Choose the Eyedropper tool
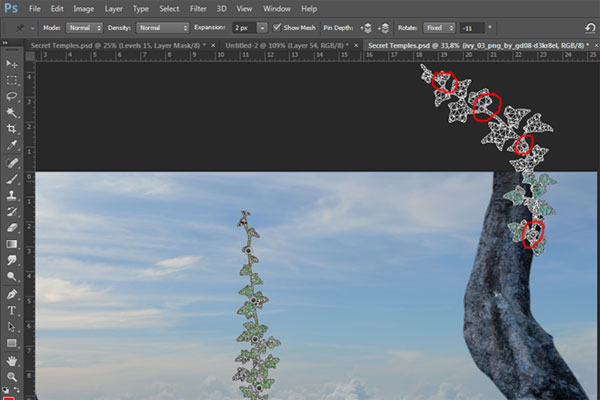This screenshot has height=400, width=600. [x=12, y=145]
